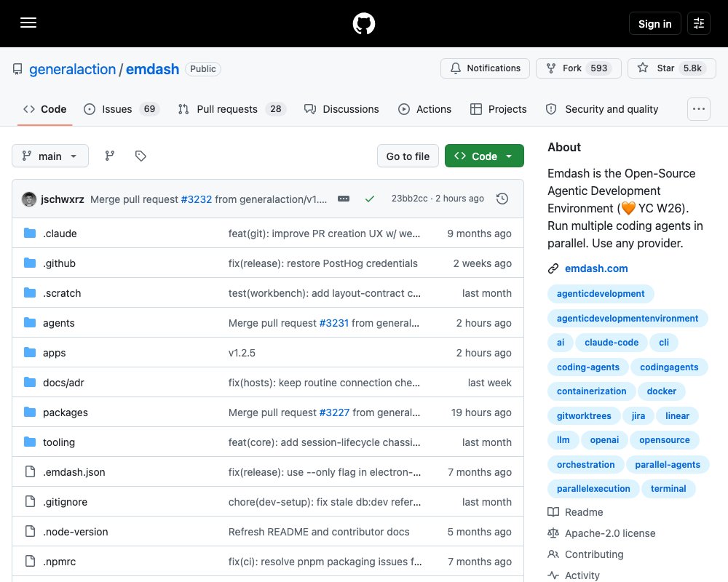This screenshot has height=582, width=728.
Task: Click the link icon beside emdash.com
Action: (x=553, y=268)
